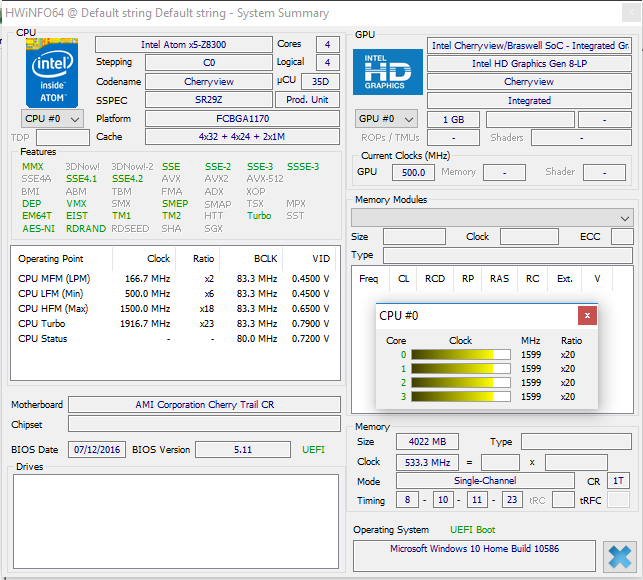Click the AMI Corporation Cherry Trail CR field
This screenshot has width=643, height=580.
(204, 404)
